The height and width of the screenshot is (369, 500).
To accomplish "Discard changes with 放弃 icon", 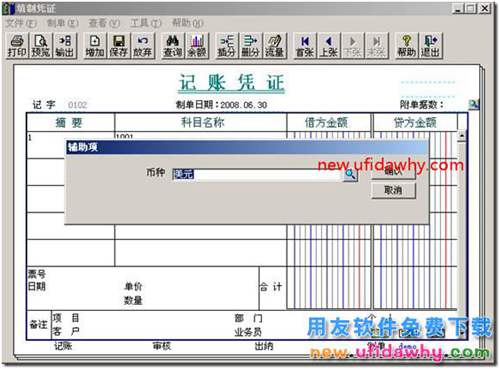I will tap(142, 46).
